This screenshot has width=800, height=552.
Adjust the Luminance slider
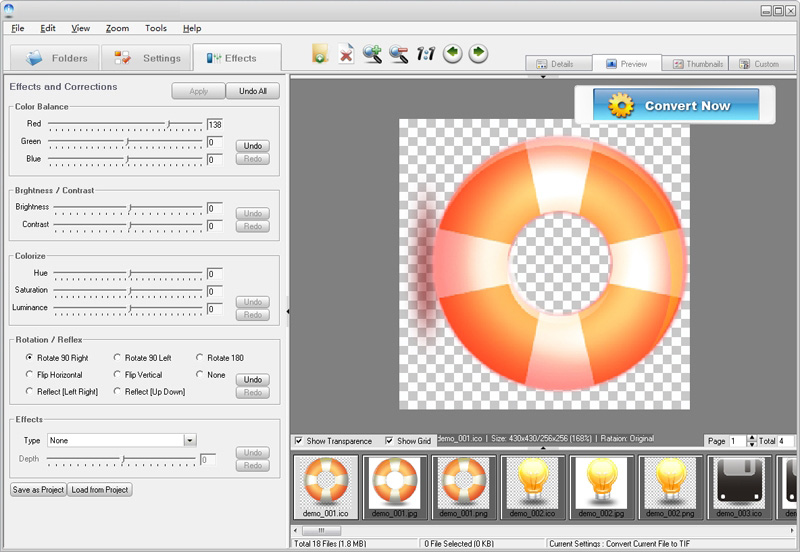[x=128, y=308]
